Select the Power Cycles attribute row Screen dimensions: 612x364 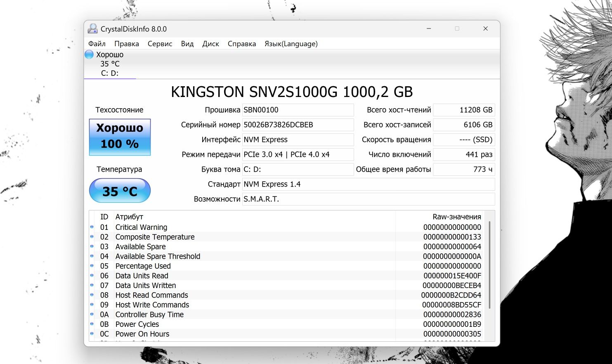click(x=286, y=324)
